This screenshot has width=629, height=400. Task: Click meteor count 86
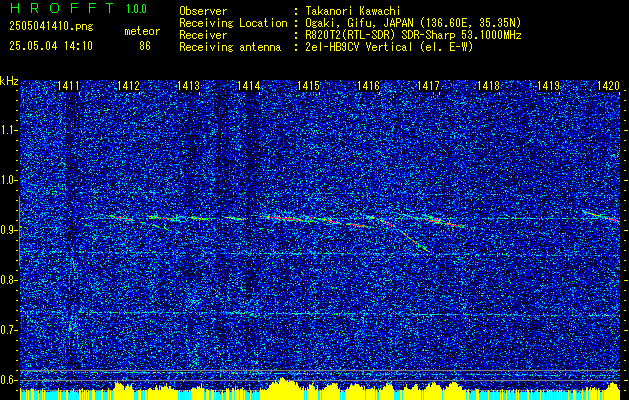(x=145, y=46)
